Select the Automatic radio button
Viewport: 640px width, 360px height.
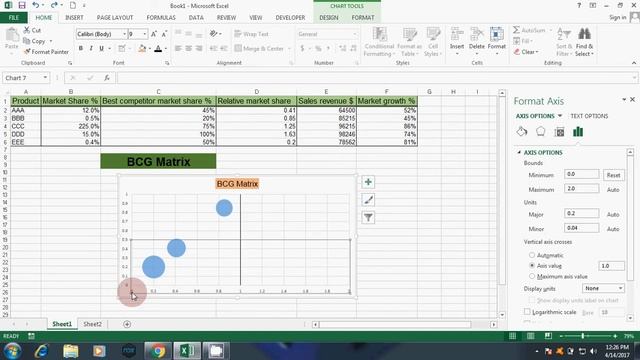point(532,255)
